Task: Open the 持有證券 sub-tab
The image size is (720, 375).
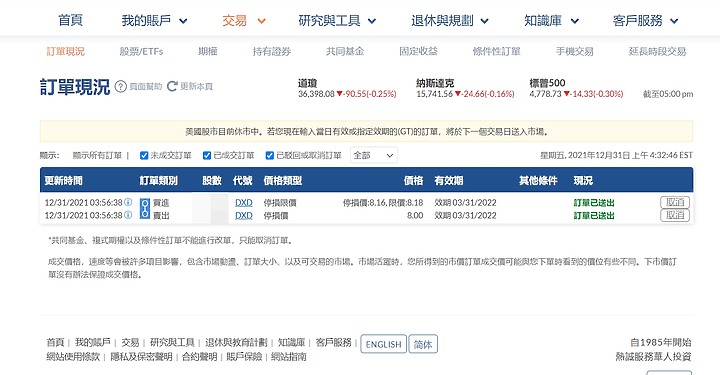Action: (272, 51)
